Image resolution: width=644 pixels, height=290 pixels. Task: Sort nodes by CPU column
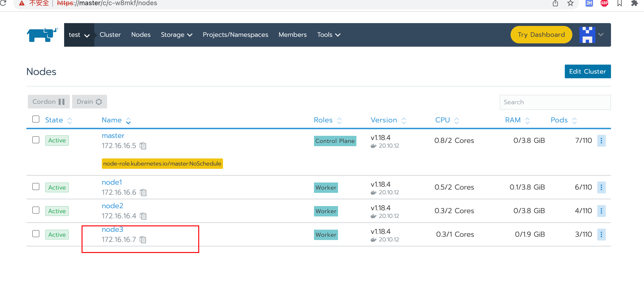[447, 120]
